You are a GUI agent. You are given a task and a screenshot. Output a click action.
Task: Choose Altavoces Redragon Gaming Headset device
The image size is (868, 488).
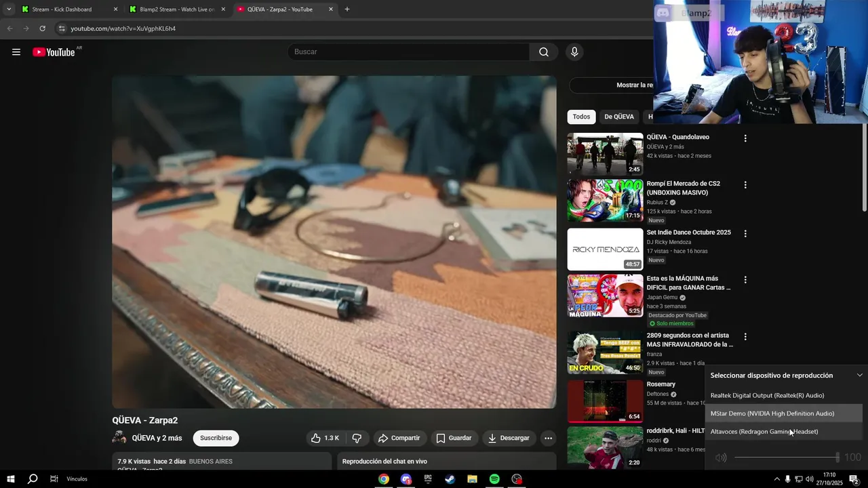coord(785,432)
